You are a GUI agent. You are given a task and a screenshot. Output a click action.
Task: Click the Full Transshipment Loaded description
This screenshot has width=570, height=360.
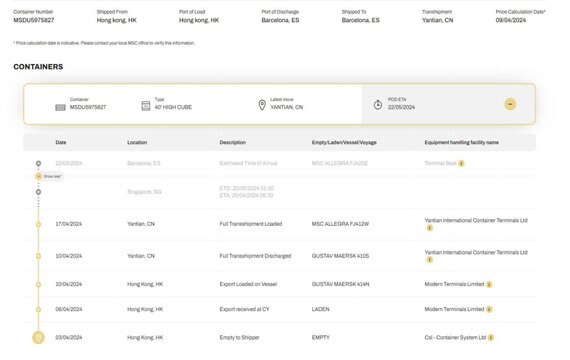tap(251, 224)
